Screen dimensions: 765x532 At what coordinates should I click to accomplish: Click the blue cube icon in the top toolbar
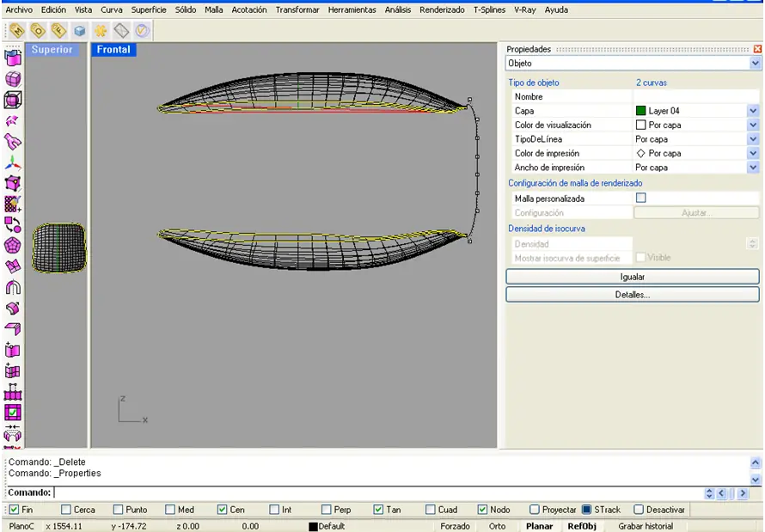80,31
